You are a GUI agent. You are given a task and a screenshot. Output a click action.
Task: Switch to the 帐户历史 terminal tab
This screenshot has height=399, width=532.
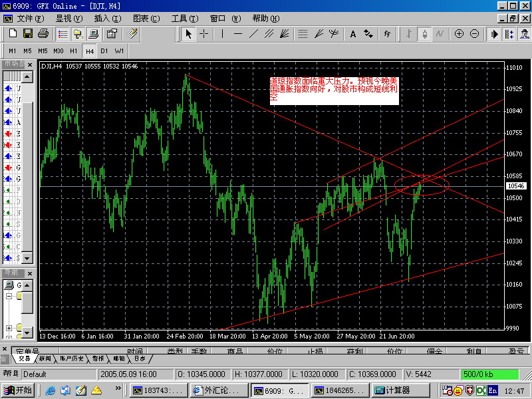[x=71, y=358]
